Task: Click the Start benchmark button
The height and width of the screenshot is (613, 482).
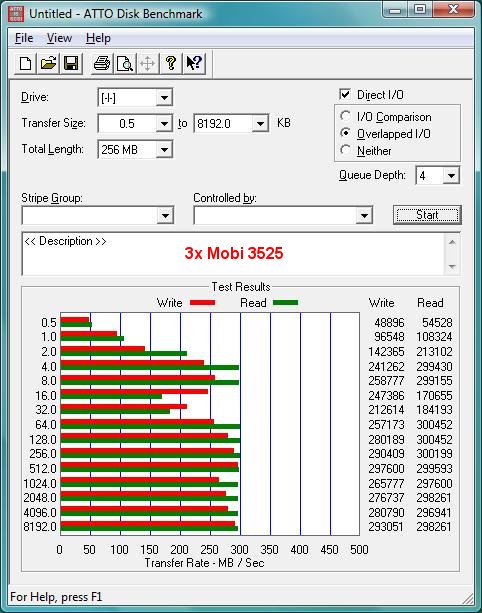Action: click(427, 215)
